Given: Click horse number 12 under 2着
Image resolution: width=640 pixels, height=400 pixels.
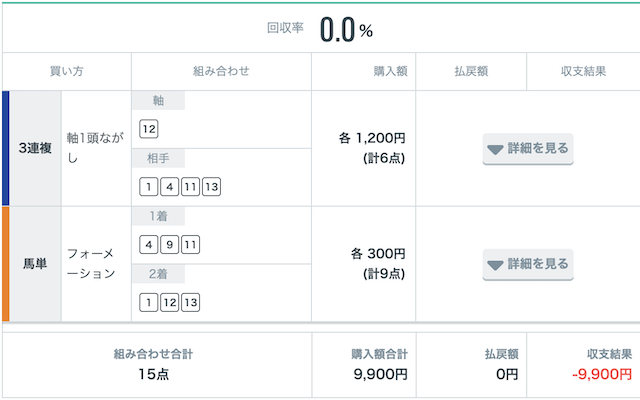Looking at the screenshot, I should (x=169, y=302).
